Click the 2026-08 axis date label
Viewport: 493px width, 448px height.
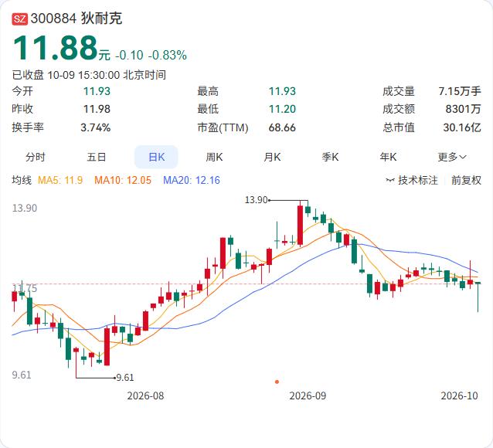[x=145, y=395]
